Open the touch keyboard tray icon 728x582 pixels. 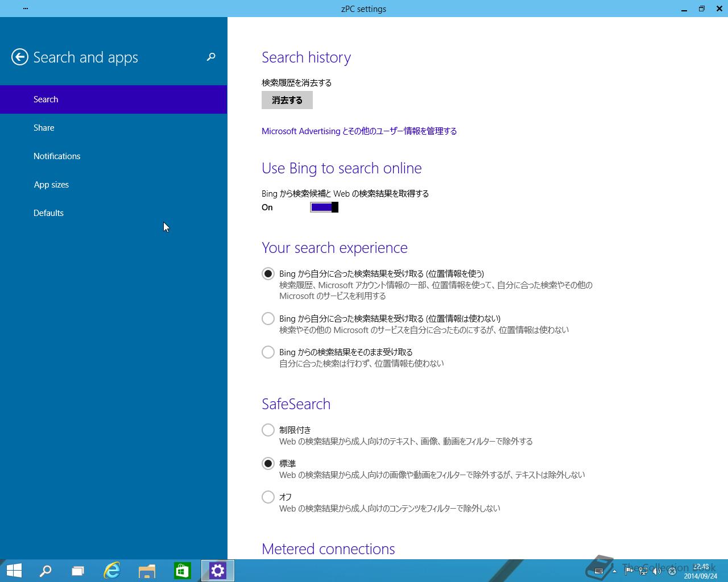598,571
